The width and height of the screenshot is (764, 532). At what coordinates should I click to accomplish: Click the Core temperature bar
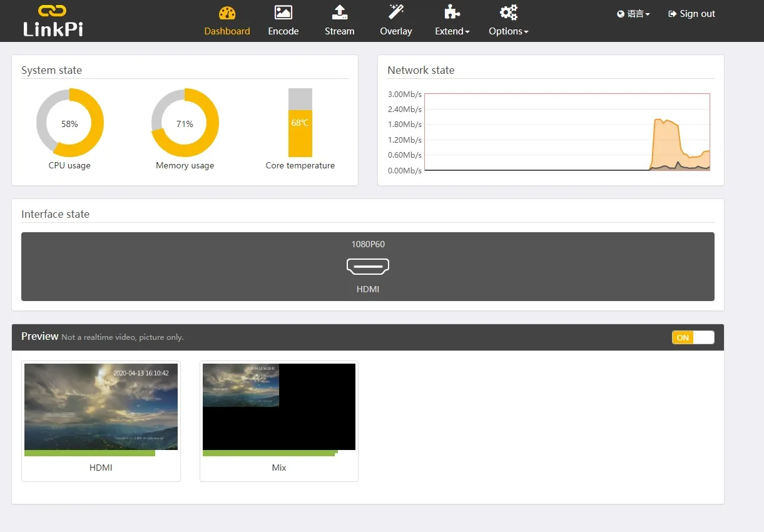coord(300,123)
